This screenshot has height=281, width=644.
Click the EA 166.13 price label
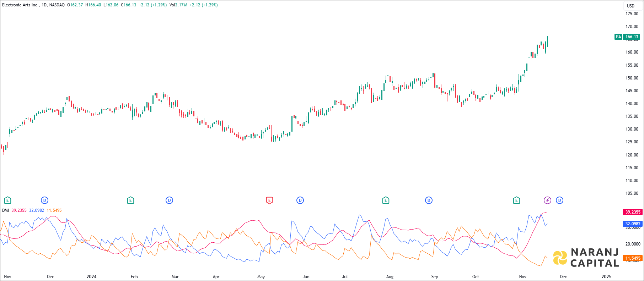pos(627,37)
